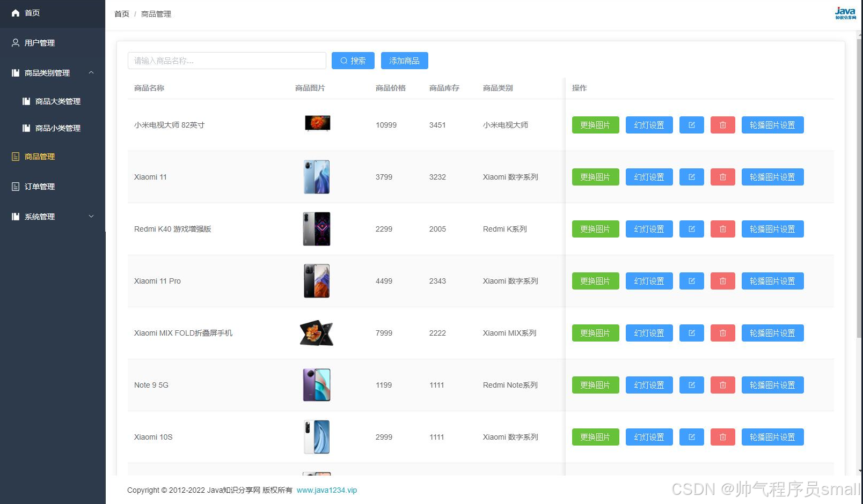Click the Xiaomi 11 product thumbnail
This screenshot has width=863, height=504.
coord(317,177)
